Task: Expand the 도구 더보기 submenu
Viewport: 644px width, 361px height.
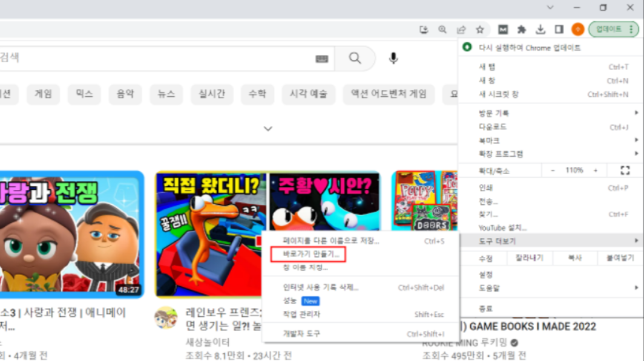Action: point(550,241)
